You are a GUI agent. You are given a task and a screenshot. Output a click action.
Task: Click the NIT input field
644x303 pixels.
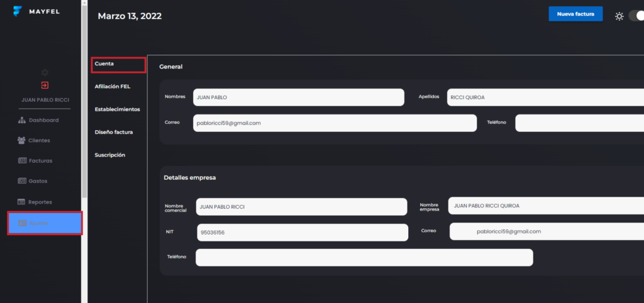pos(303,233)
